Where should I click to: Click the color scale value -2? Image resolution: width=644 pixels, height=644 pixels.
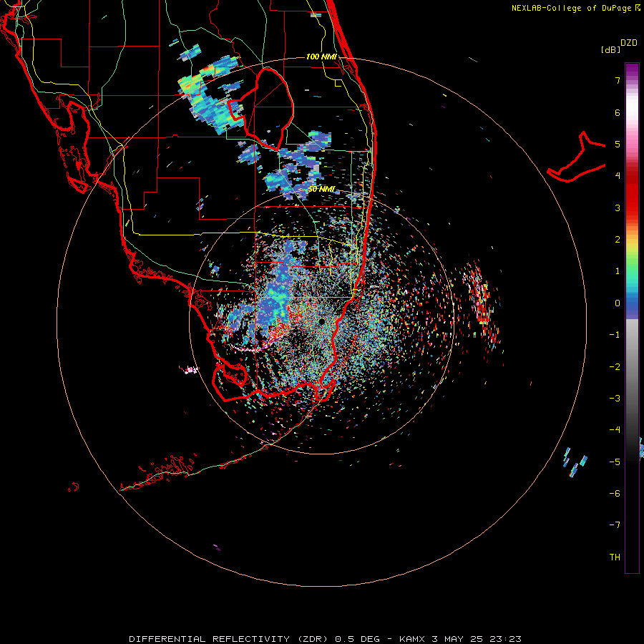coord(615,367)
